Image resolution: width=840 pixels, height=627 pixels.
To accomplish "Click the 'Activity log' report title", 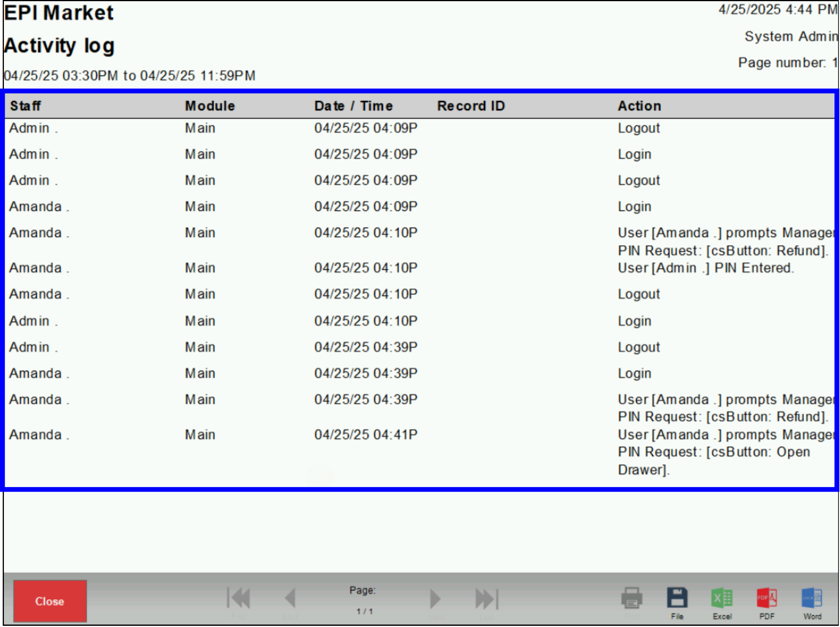I will [59, 46].
